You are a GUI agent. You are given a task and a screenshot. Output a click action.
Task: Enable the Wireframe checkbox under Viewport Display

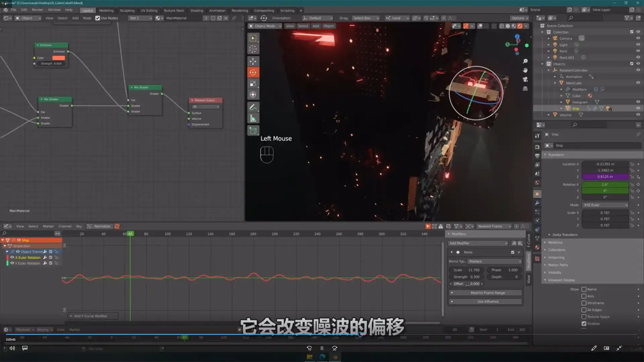[x=584, y=303]
